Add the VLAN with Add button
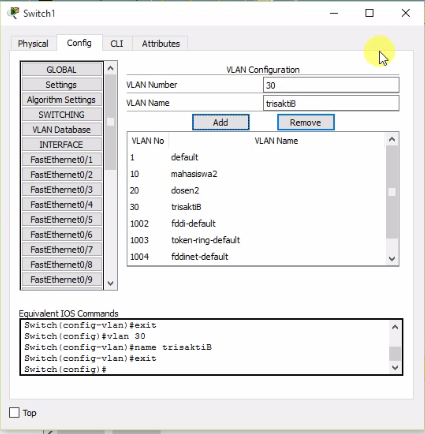 tap(221, 122)
